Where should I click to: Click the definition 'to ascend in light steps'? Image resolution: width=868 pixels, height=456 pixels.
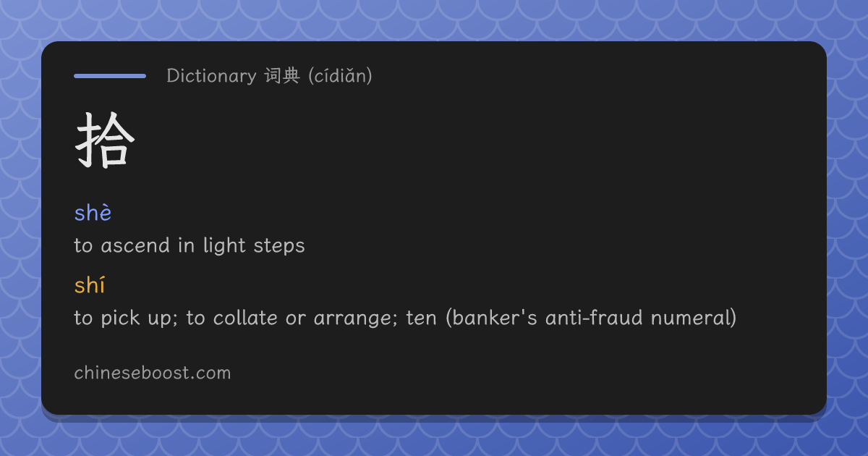pyautogui.click(x=190, y=245)
